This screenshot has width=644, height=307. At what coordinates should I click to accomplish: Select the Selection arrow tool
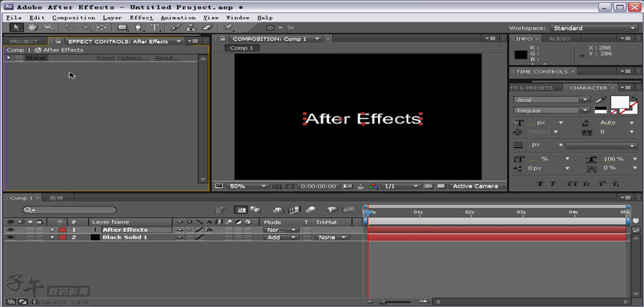16,28
